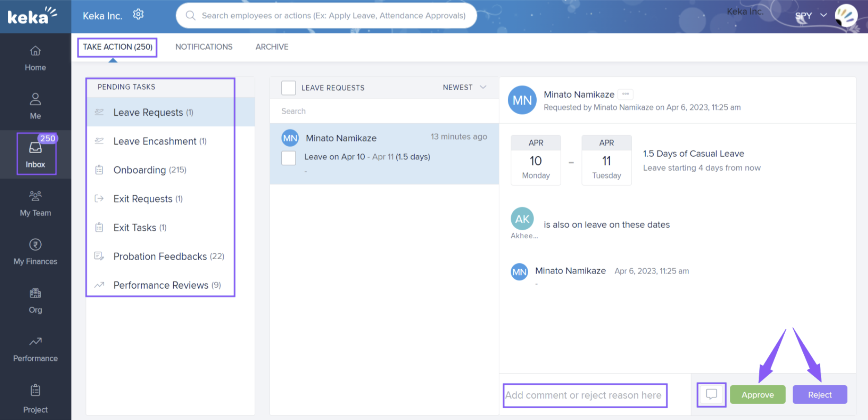
Task: Click the comment bubble icon beside Approve
Action: [711, 394]
